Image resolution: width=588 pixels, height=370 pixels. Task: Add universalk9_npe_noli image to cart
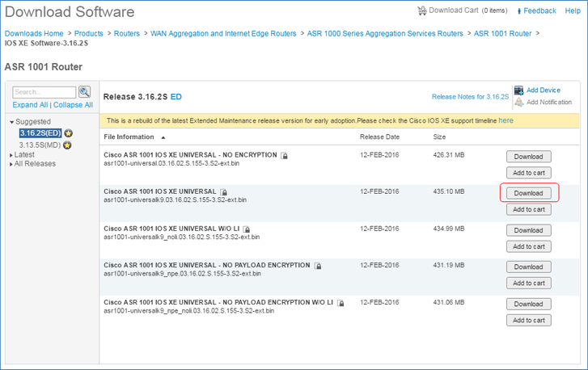click(x=529, y=320)
